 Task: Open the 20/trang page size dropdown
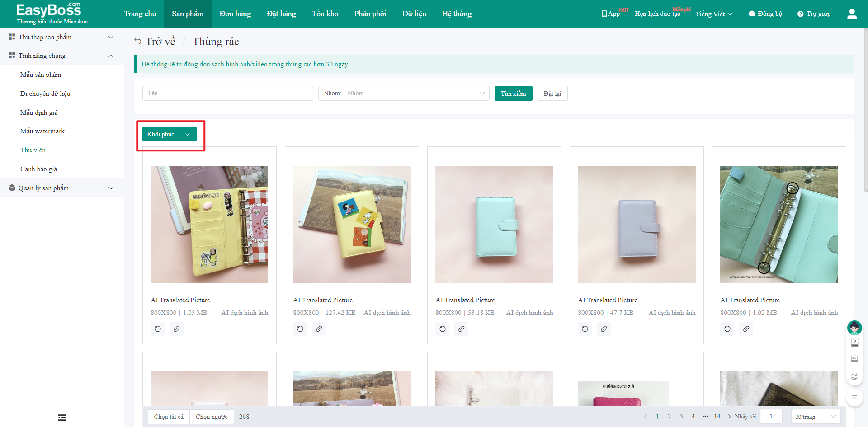point(816,417)
